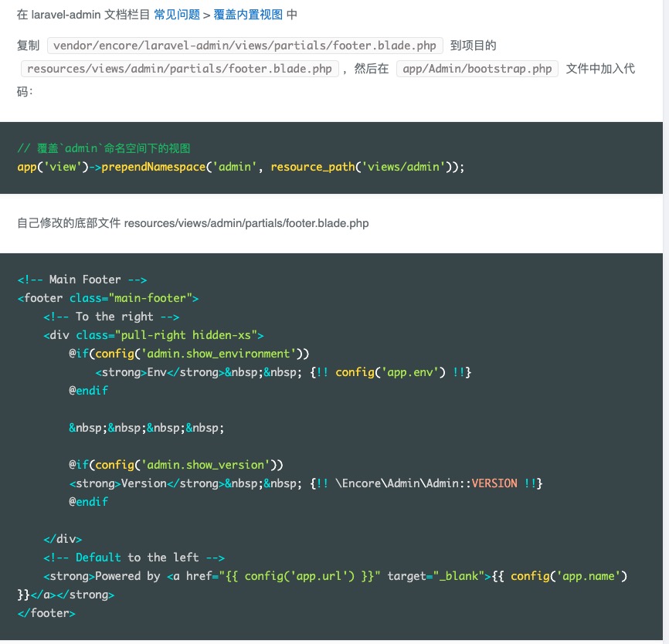Click the closing </footer> tag line

pos(46,613)
